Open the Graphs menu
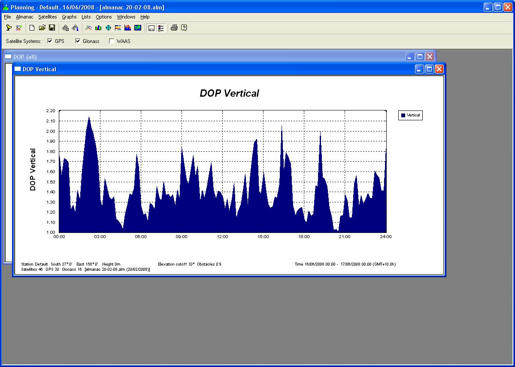The width and height of the screenshot is (515, 367). pyautogui.click(x=69, y=17)
